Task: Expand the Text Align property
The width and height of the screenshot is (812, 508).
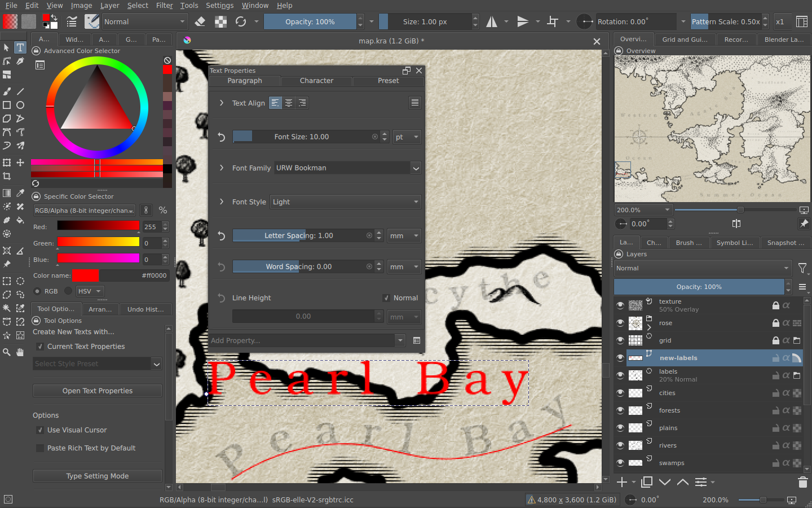Action: (x=222, y=103)
